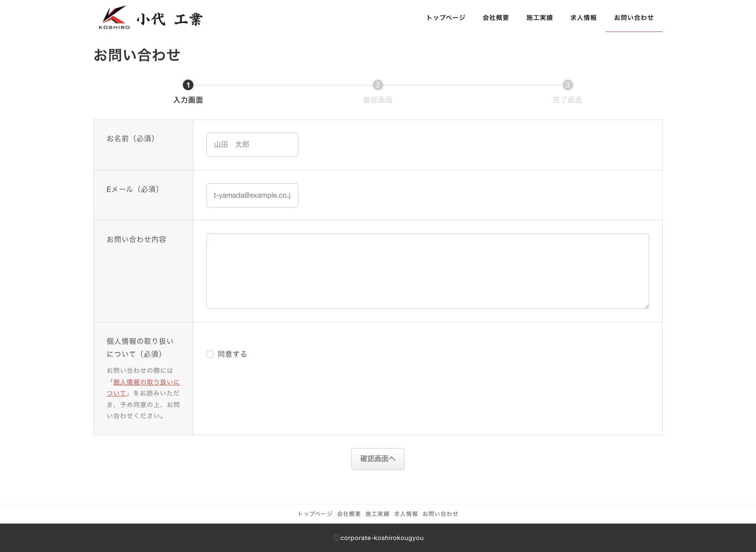Image resolution: width=756 pixels, height=552 pixels.
Task: Click the step 2 circle indicator
Action: tap(378, 85)
